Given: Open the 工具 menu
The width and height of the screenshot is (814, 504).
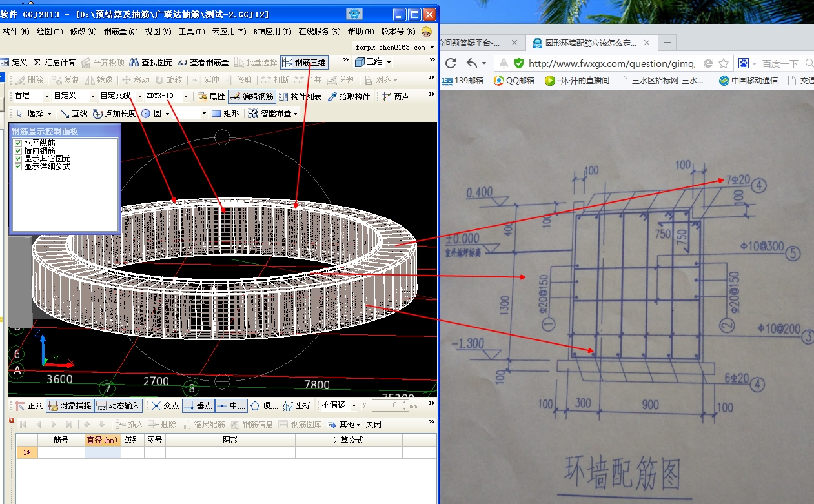Looking at the screenshot, I should pyautogui.click(x=192, y=31).
